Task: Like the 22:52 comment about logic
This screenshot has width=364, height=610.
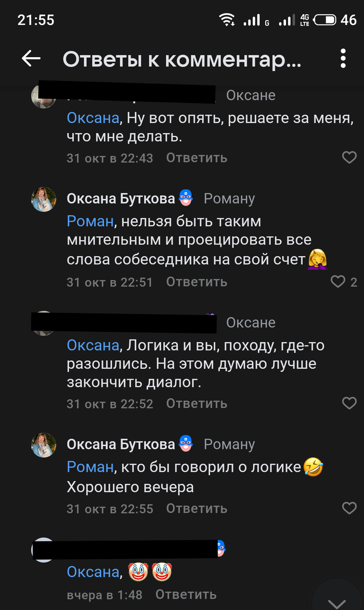Action: tap(349, 403)
